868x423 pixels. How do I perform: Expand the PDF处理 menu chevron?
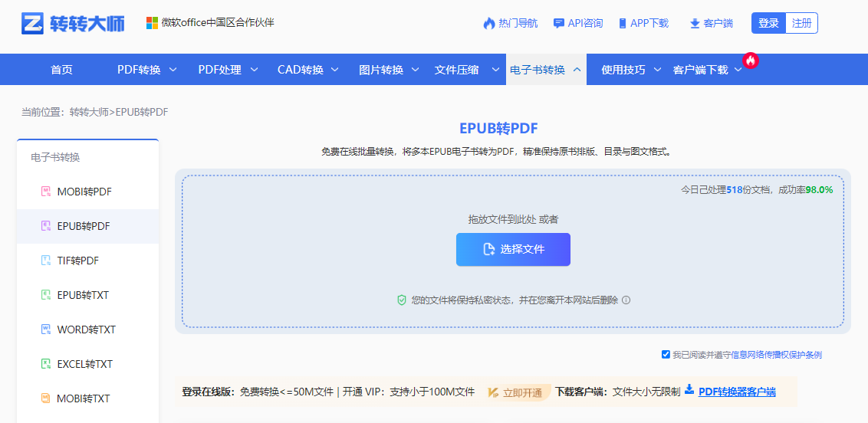point(254,70)
